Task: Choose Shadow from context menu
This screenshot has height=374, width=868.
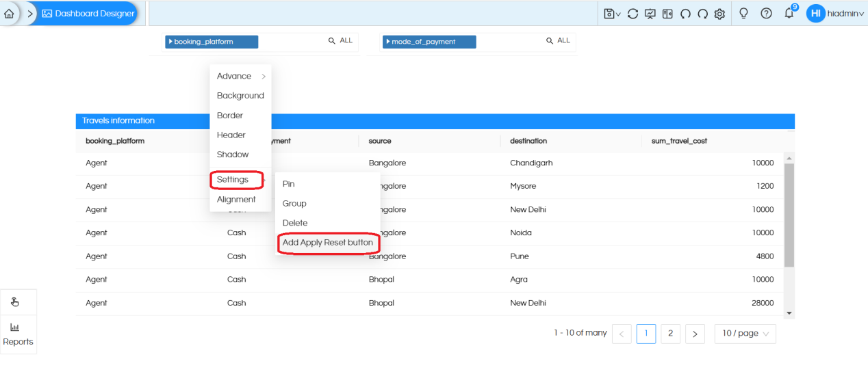Action: pos(241,155)
